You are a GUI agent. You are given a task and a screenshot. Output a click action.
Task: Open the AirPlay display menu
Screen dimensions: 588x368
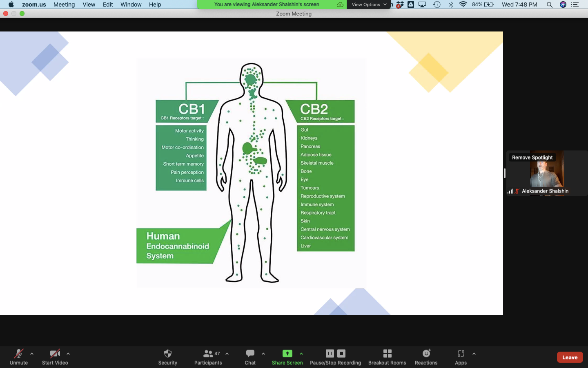coord(423,4)
